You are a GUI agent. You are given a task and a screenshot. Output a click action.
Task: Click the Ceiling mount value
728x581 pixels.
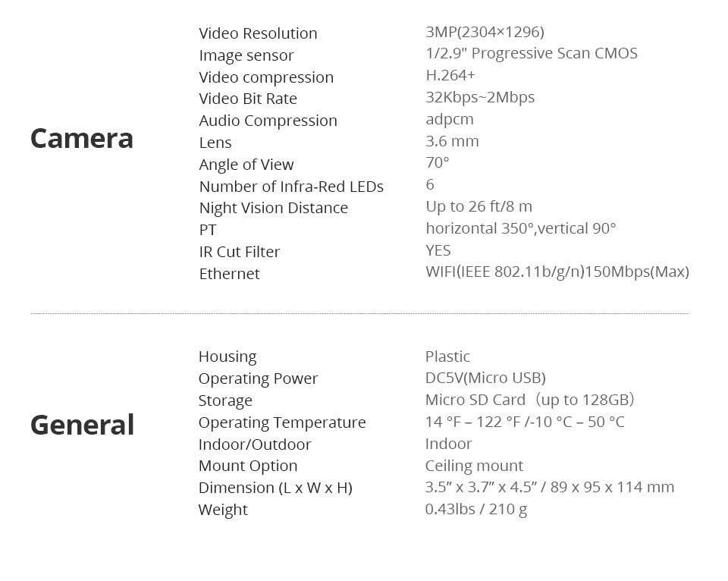click(474, 466)
